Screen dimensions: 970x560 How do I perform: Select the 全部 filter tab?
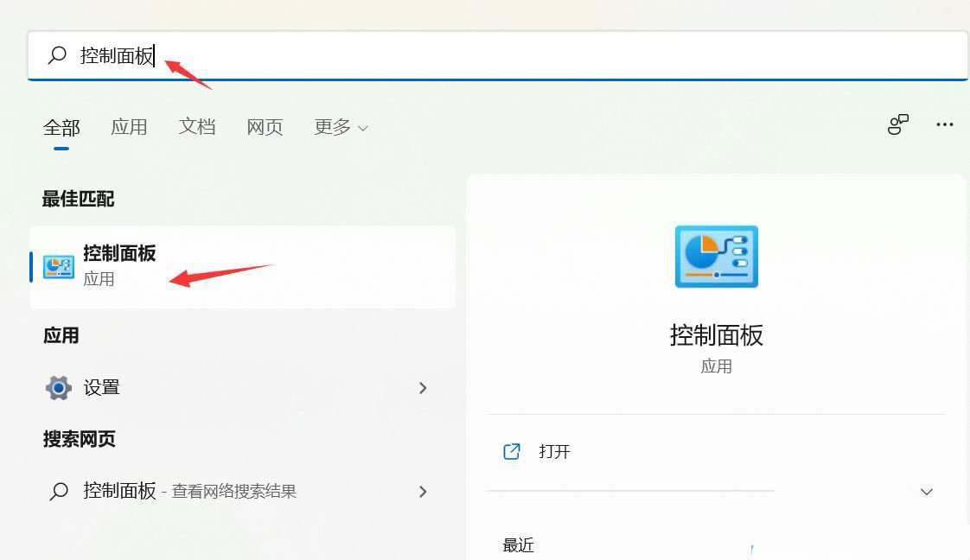point(61,126)
